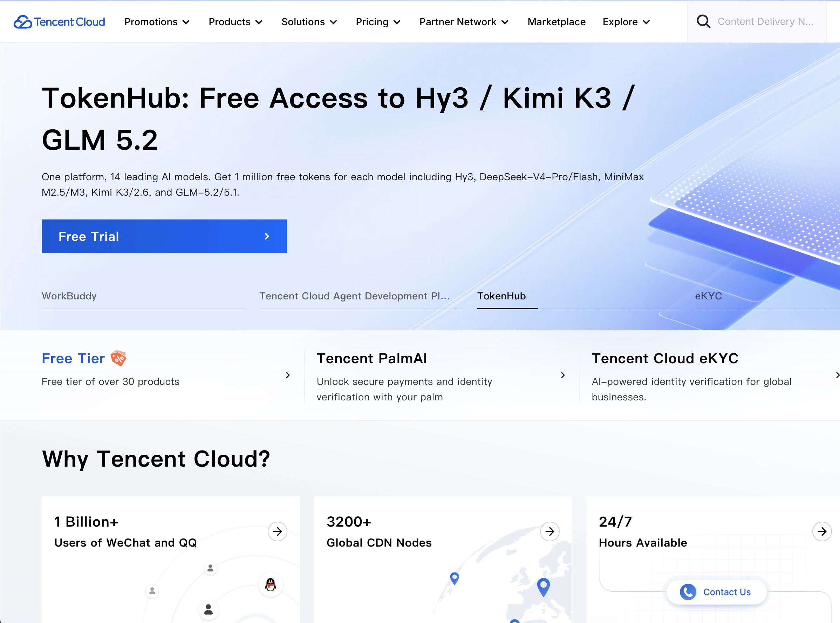Expand the Partner Network menu
840x623 pixels.
464,22
